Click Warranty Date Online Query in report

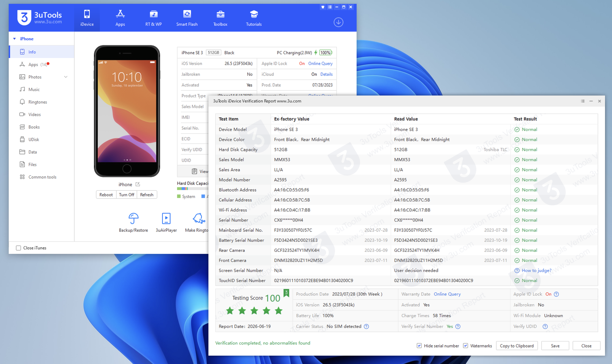pos(447,294)
